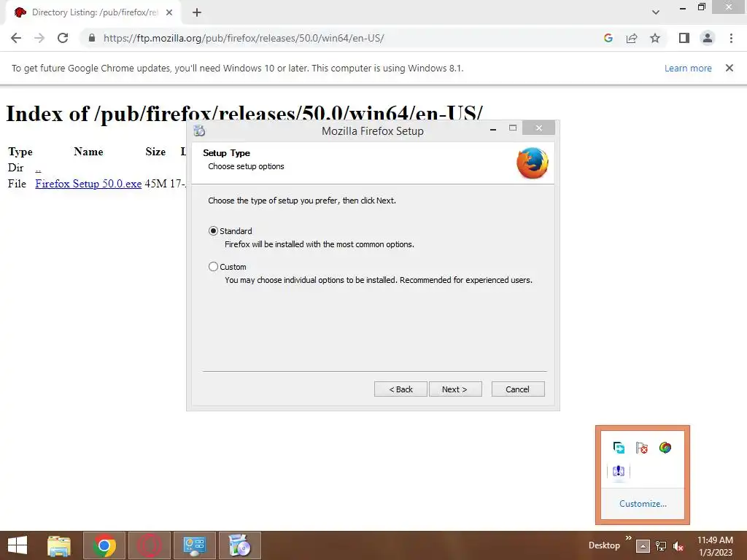The image size is (747, 560).
Task: Open the control panel taskbar icon
Action: [x=194, y=545]
